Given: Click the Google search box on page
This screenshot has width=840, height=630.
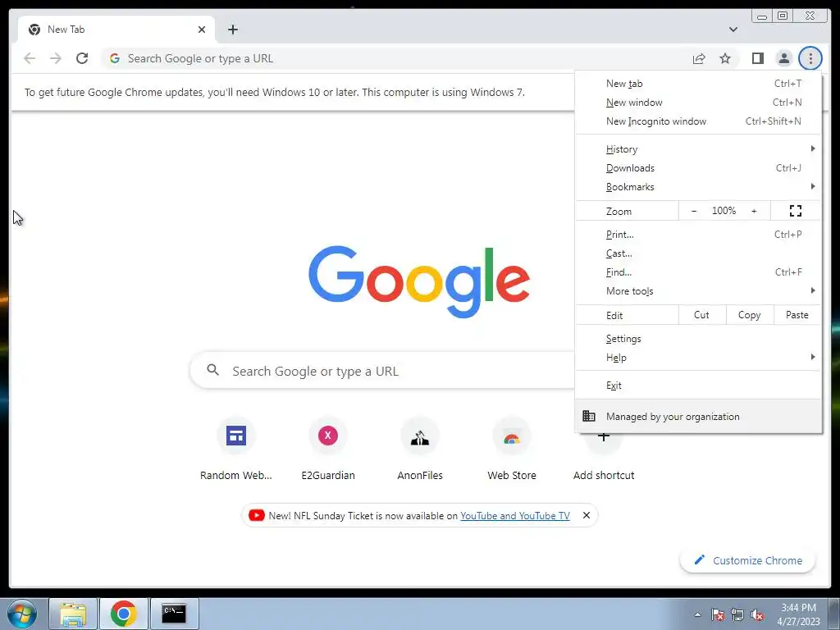Looking at the screenshot, I should (x=382, y=370).
